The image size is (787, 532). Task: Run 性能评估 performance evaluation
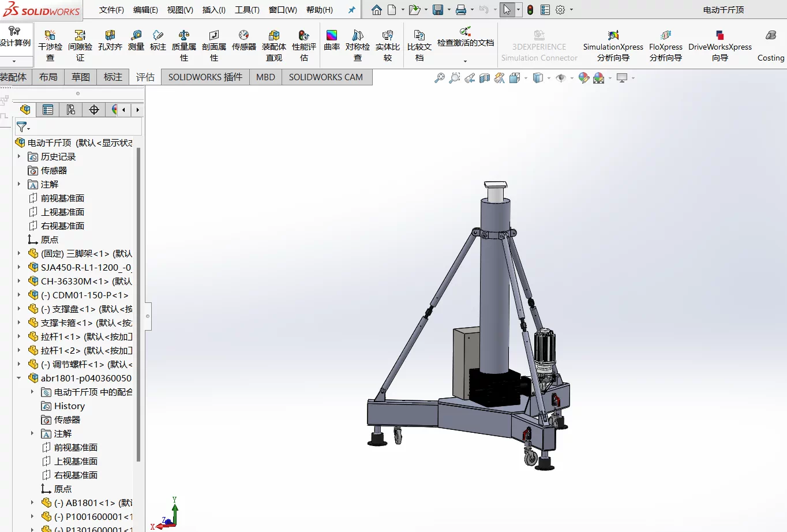pos(304,46)
